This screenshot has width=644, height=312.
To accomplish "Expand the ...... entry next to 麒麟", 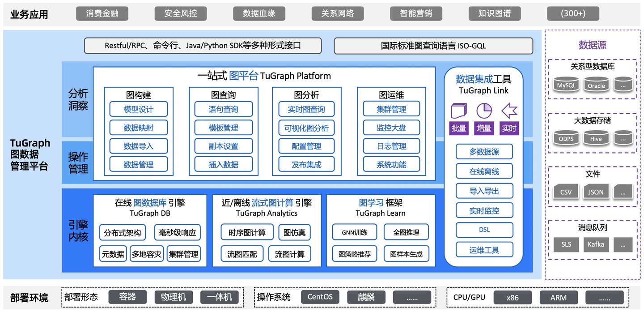I will (x=412, y=297).
